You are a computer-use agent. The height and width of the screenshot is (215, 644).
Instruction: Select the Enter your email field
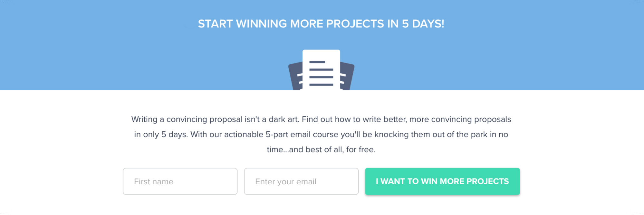(302, 181)
